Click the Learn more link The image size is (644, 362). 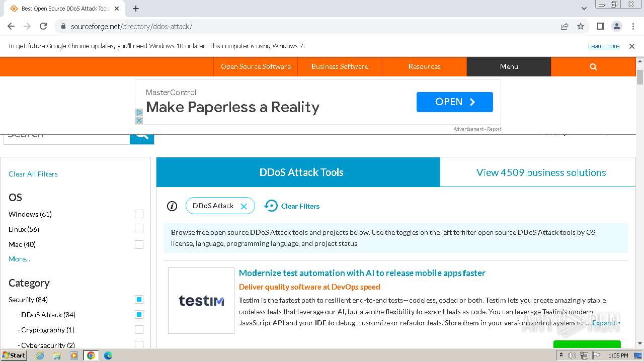(x=604, y=46)
